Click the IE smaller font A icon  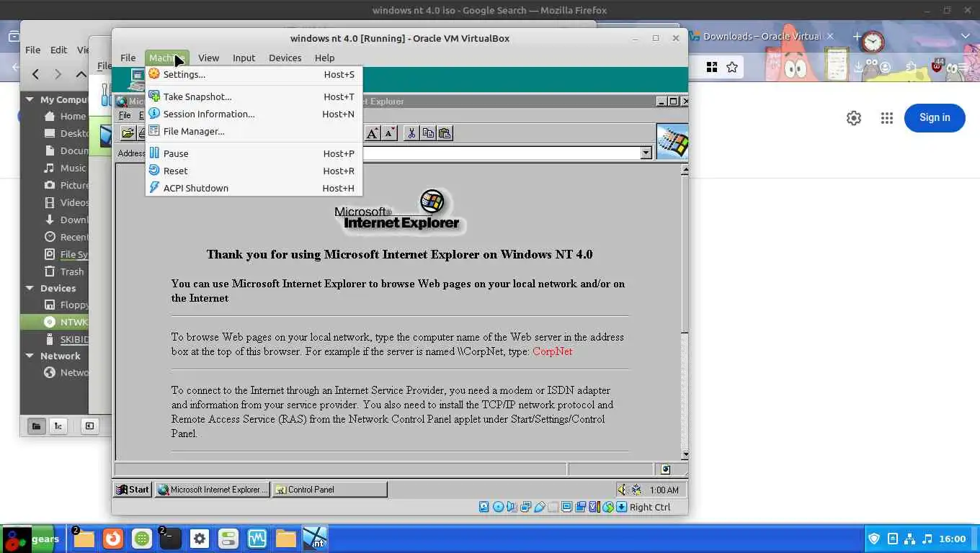click(x=389, y=132)
